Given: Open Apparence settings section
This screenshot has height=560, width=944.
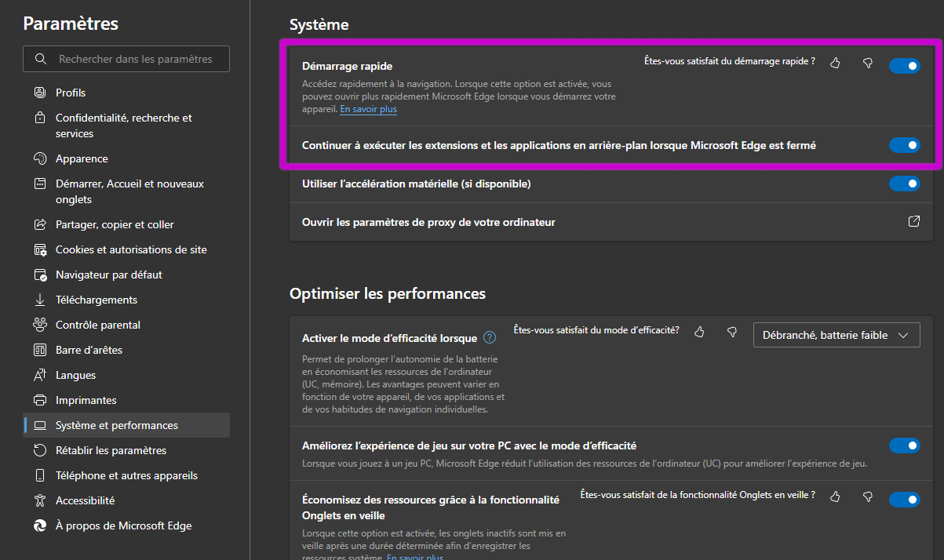Looking at the screenshot, I should 82,158.
